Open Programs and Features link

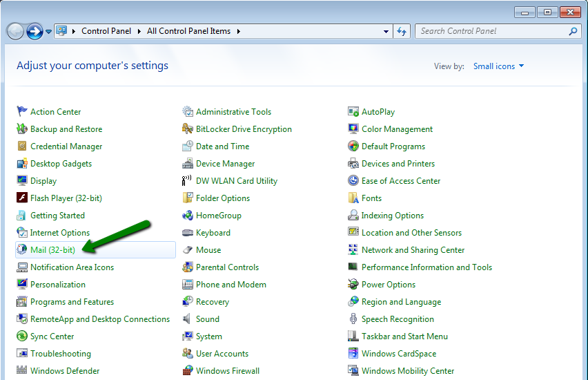(72, 301)
